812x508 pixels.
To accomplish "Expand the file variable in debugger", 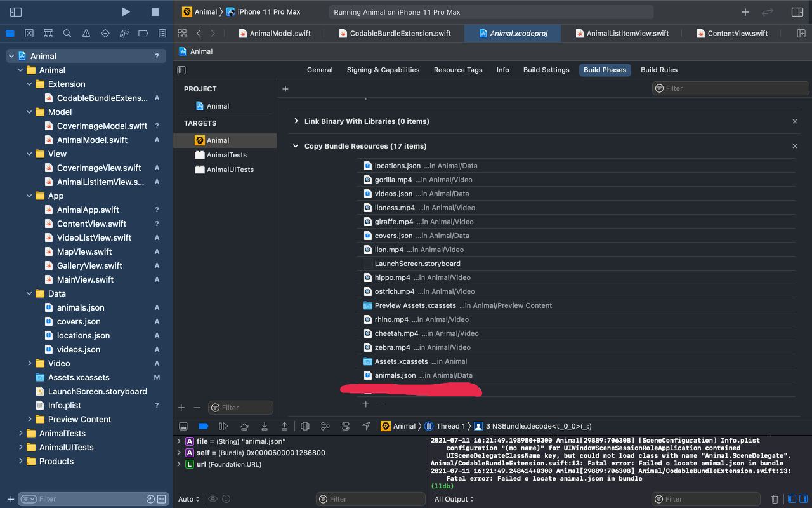I will click(179, 441).
